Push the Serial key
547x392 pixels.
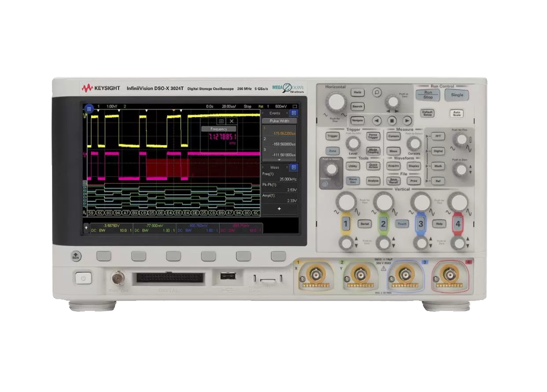(365, 224)
